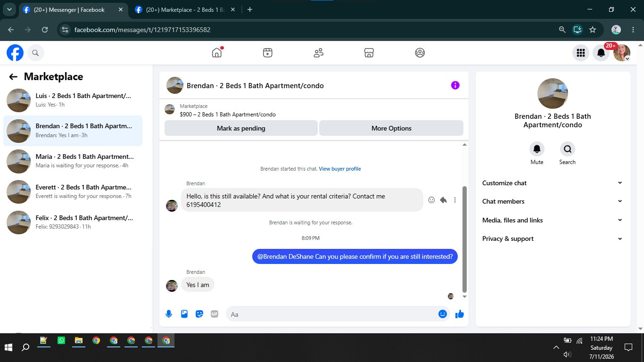Switch to the Marketplace 2 Beds tab
Image resolution: width=644 pixels, height=362 pixels.
[185, 9]
